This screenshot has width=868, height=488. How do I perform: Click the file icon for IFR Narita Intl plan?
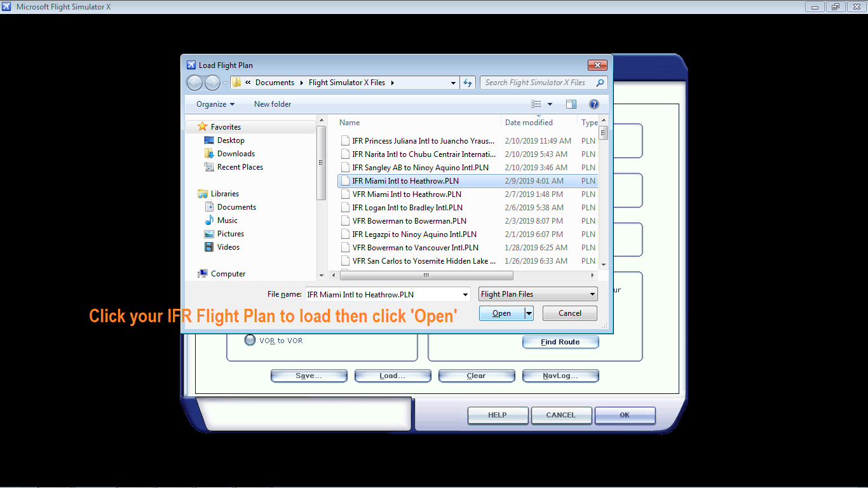pyautogui.click(x=345, y=154)
